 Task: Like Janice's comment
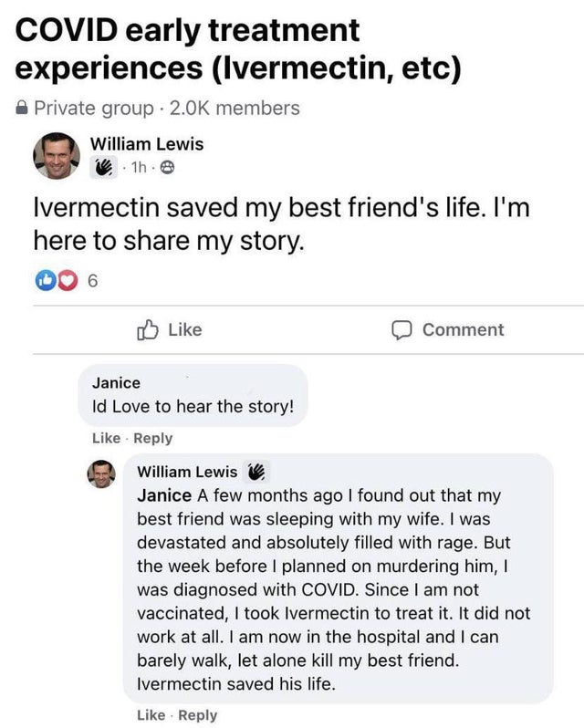click(106, 438)
